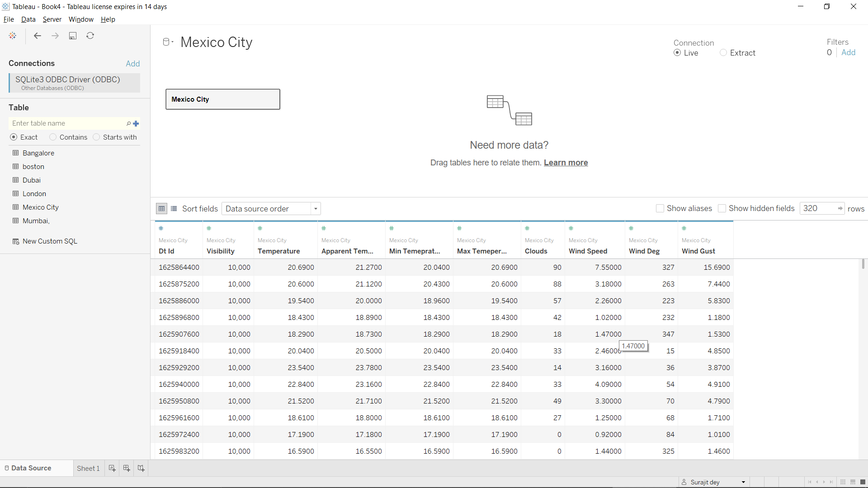Image resolution: width=868 pixels, height=488 pixels.
Task: Select the Contains search option
Action: click(x=53, y=137)
